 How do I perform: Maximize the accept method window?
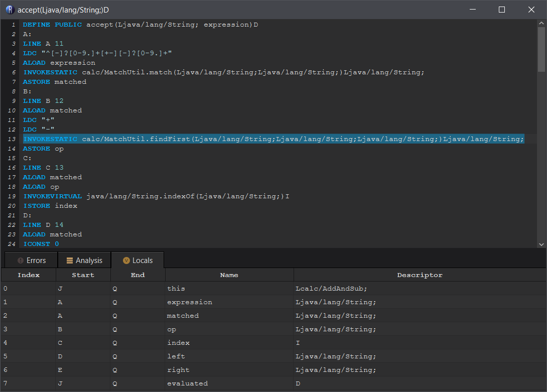point(502,10)
